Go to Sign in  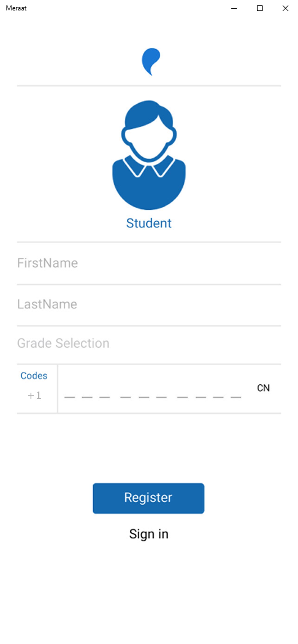click(x=149, y=534)
